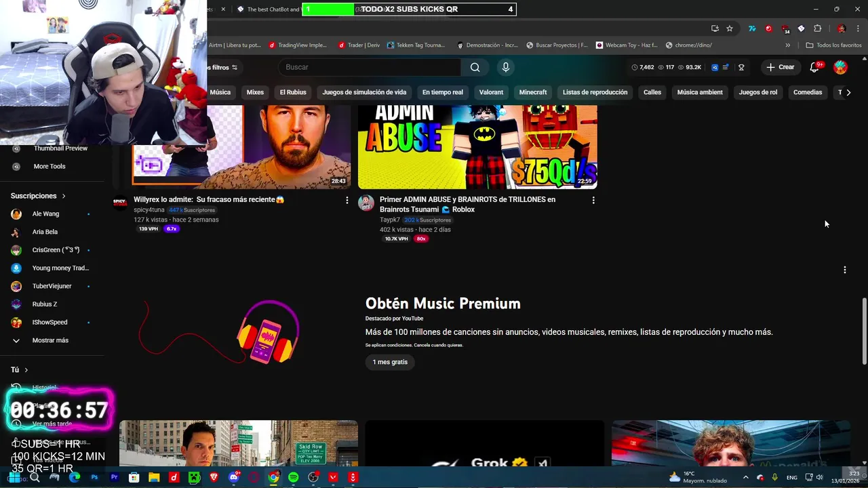Click ENG language indicator in tray

click(x=791, y=478)
